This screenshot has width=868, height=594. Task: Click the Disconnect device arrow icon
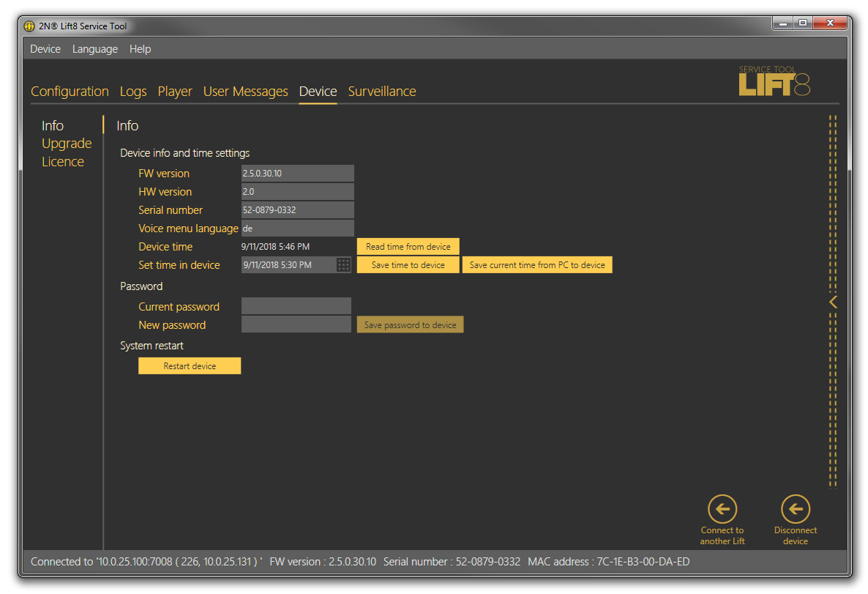795,509
